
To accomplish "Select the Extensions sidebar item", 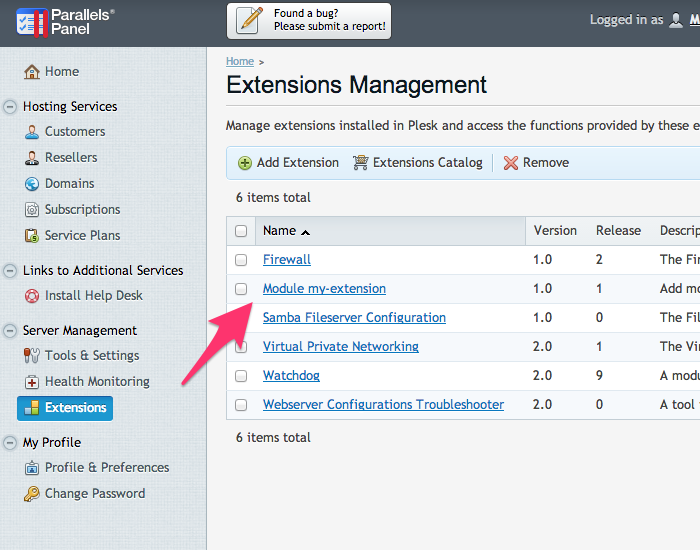I will coord(65,408).
